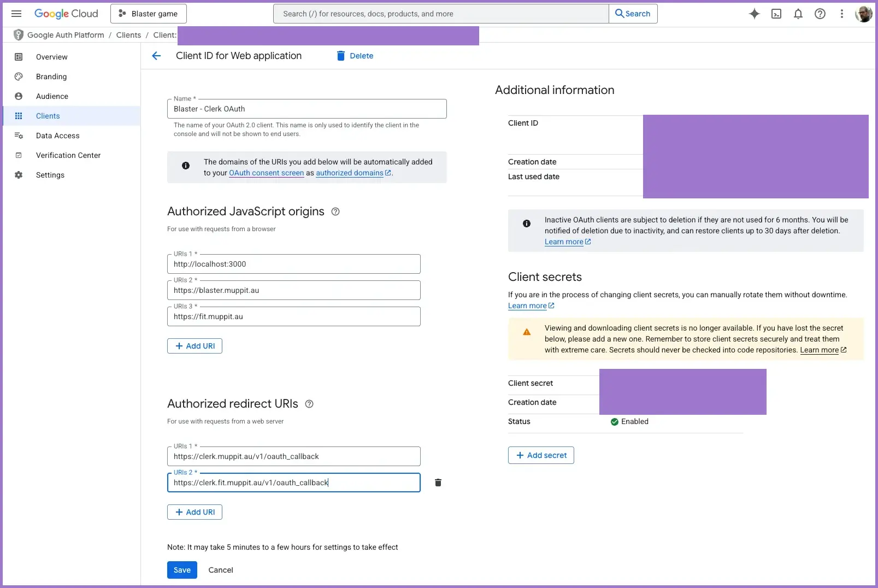Show help for Authorized redirect URIs
Viewport: 878px width, 588px height.
pos(309,404)
